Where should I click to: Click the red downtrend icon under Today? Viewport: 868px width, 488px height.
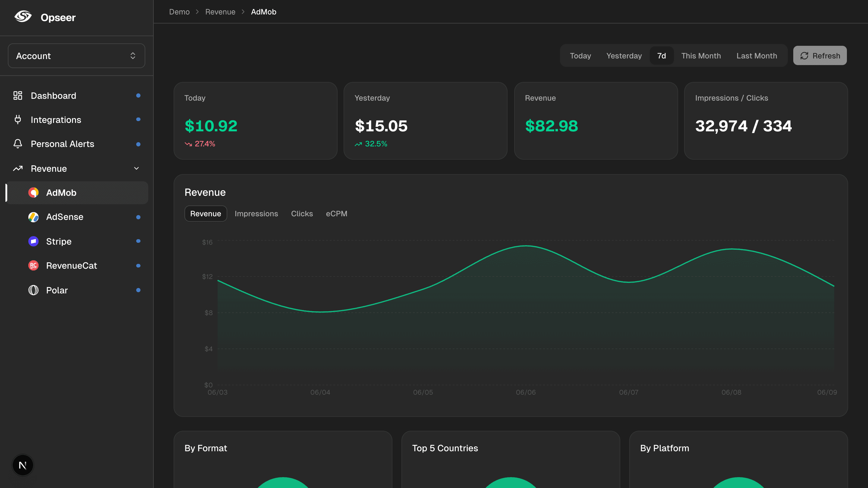pyautogui.click(x=188, y=144)
